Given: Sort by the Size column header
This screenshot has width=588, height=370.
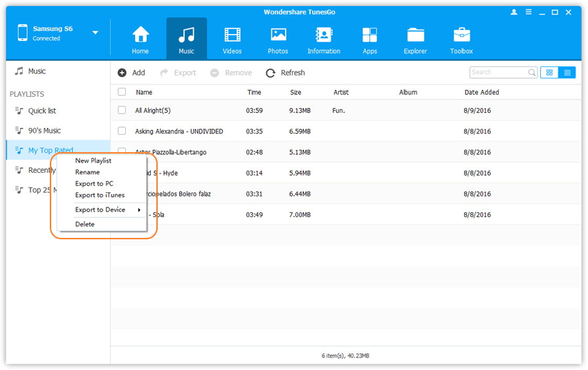Looking at the screenshot, I should click(x=295, y=92).
